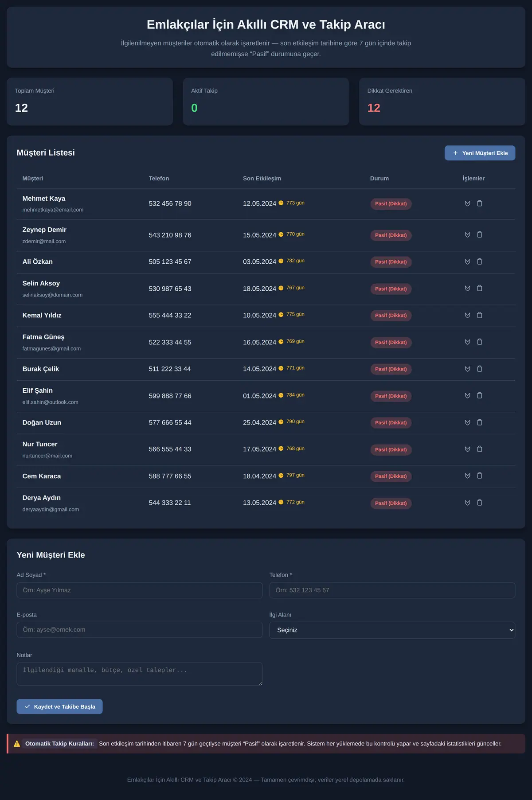Click the Son Etkileşim column header
532x800 pixels.
[262, 178]
